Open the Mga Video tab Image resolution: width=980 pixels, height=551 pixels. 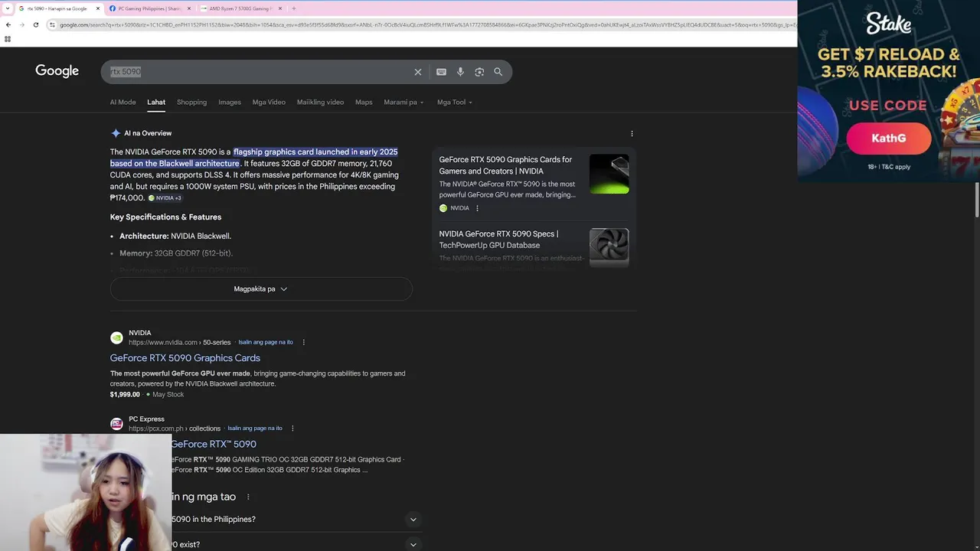click(269, 102)
